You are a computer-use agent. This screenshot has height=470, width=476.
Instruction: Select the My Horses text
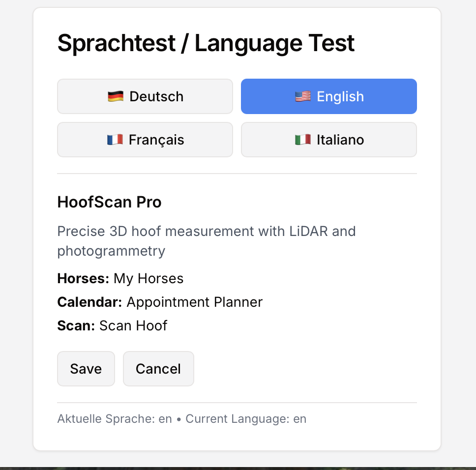click(x=149, y=279)
